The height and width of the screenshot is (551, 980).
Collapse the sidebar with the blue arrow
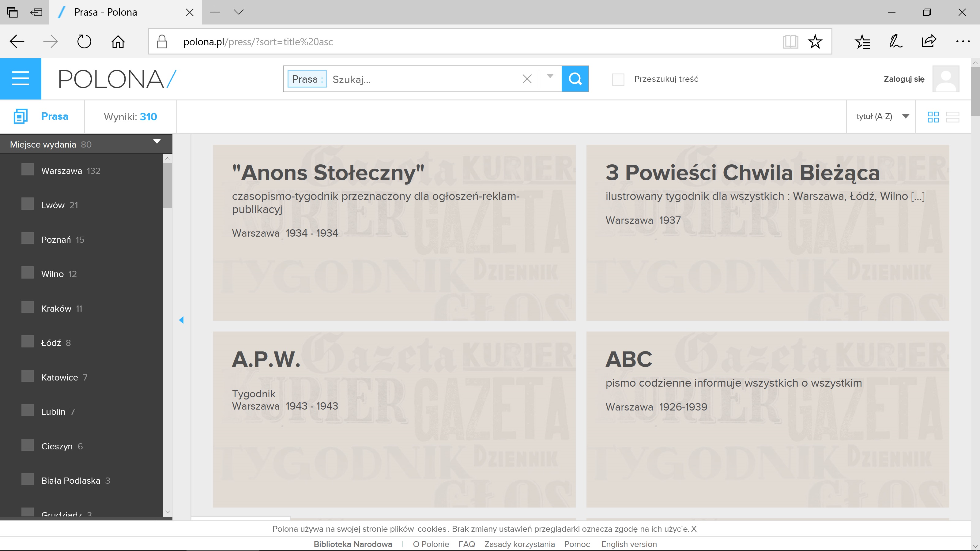[182, 320]
